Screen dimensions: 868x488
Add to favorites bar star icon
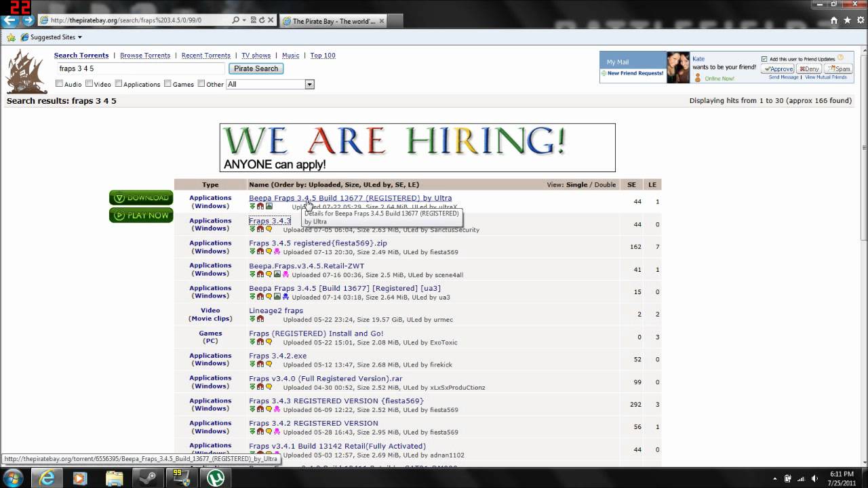coord(10,37)
